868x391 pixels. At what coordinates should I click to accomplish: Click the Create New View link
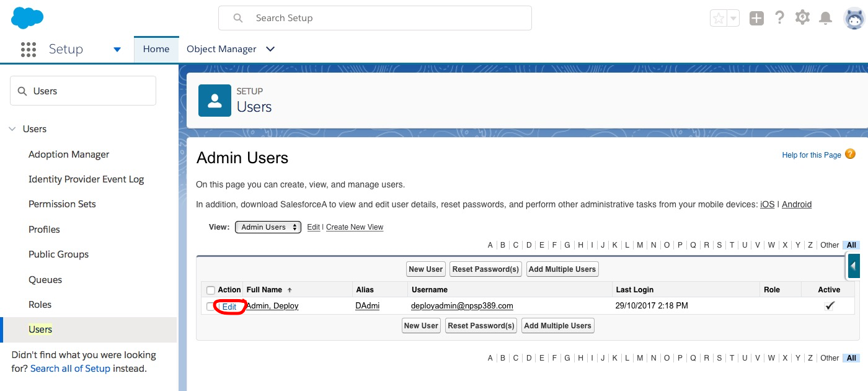(355, 227)
